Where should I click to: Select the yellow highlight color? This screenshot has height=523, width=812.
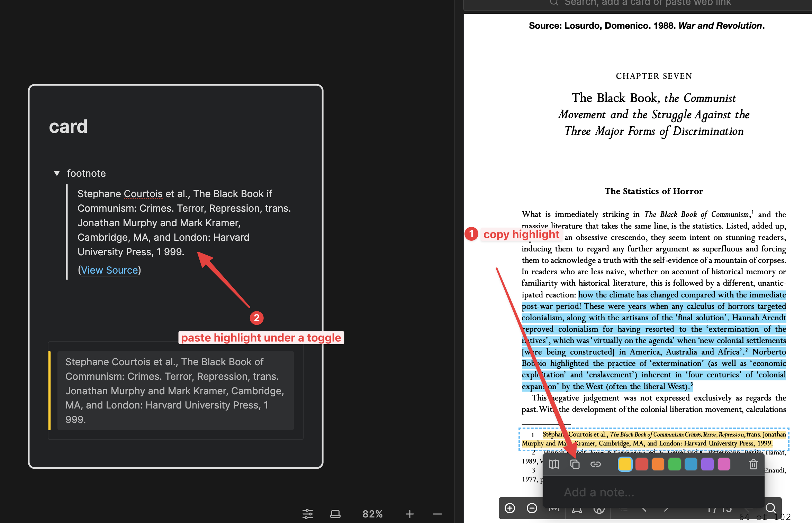625,464
